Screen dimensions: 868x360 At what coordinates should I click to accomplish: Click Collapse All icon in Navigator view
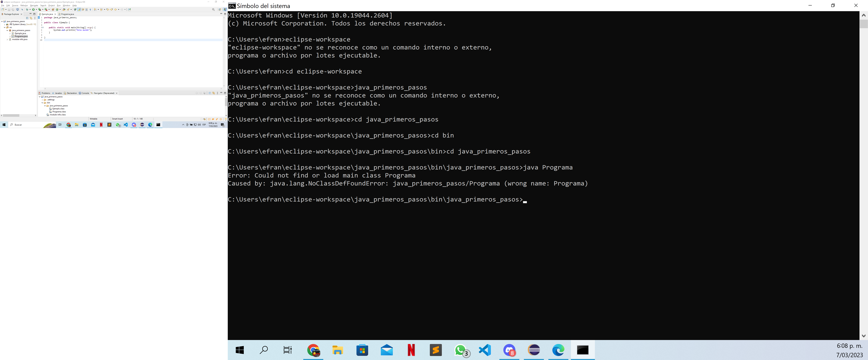tap(210, 93)
